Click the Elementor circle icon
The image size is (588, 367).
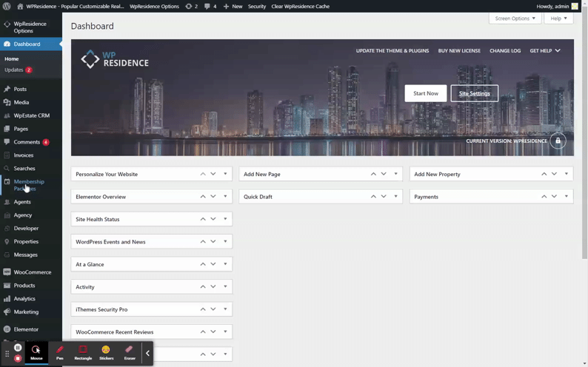(x=7, y=329)
